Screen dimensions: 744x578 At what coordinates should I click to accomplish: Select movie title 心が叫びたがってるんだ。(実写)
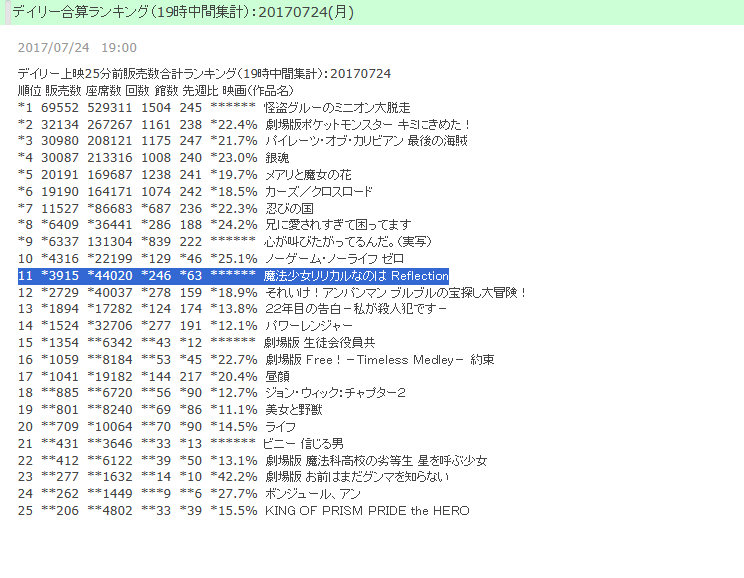tap(348, 242)
